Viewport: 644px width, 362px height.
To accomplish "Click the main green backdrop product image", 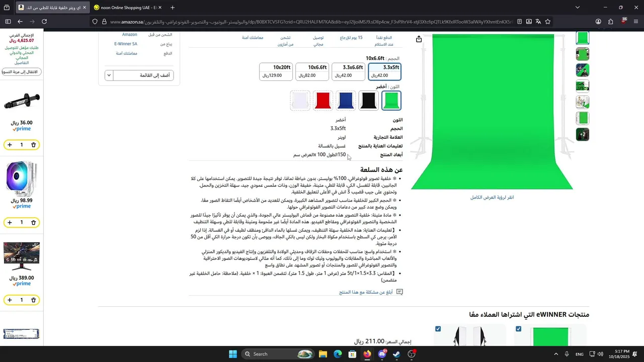I will click(x=492, y=112).
